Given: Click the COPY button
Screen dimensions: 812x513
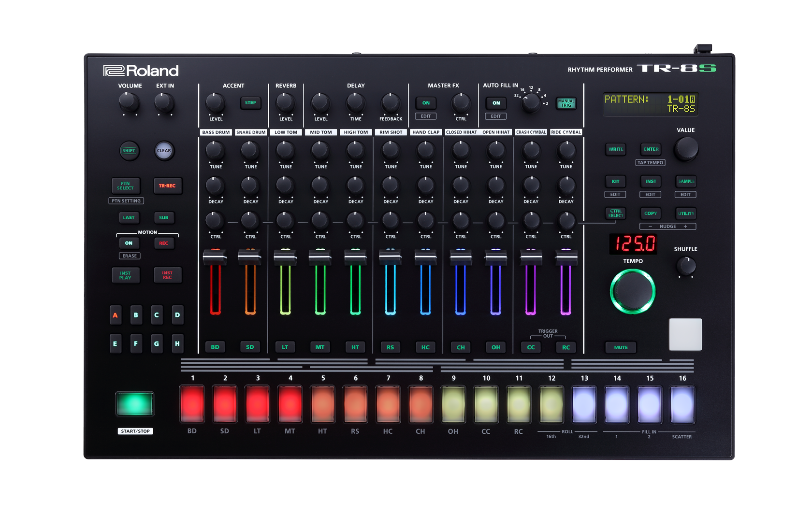Looking at the screenshot, I should (651, 214).
